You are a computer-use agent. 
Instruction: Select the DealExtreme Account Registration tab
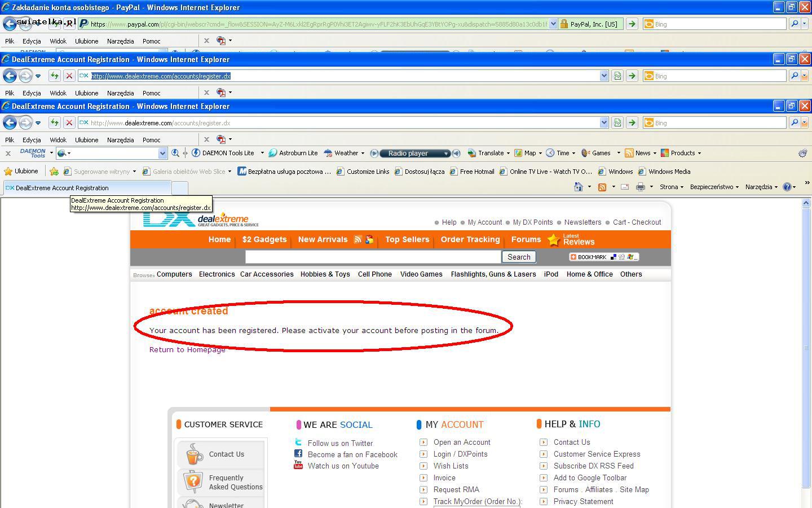pos(86,188)
